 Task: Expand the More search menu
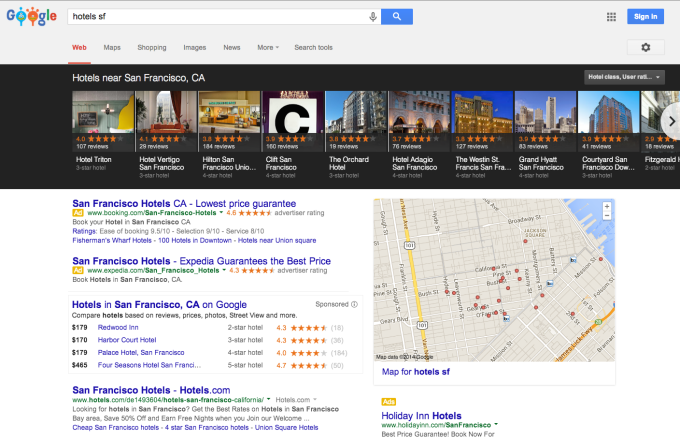point(268,48)
